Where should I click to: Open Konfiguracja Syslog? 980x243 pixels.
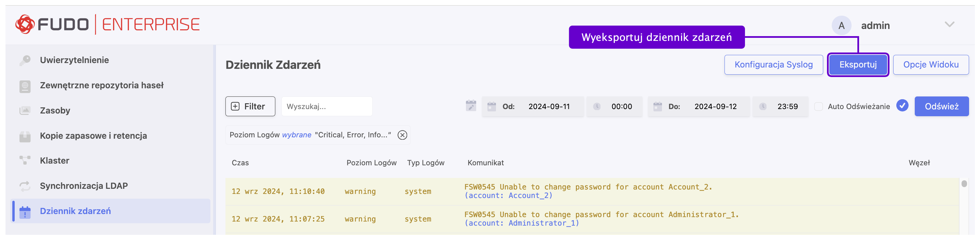773,65
